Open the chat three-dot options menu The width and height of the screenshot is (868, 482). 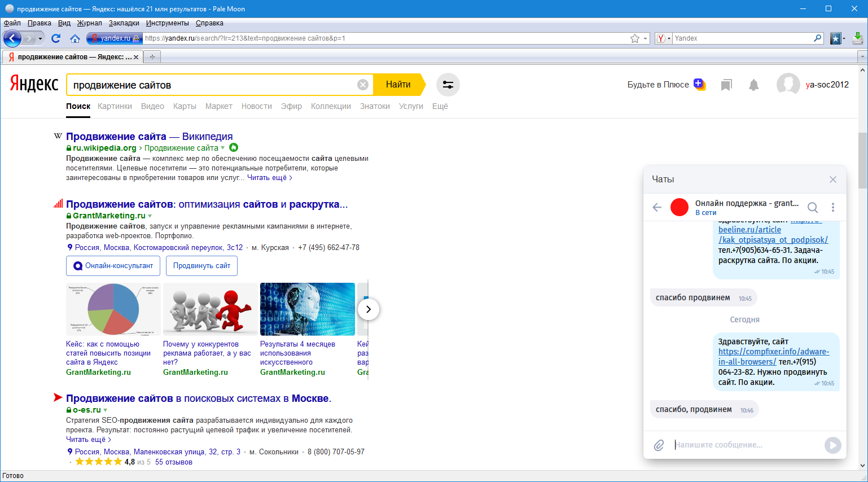coord(833,207)
